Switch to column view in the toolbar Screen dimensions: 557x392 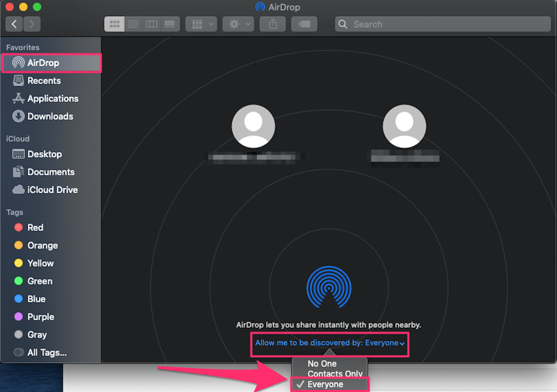pos(152,24)
